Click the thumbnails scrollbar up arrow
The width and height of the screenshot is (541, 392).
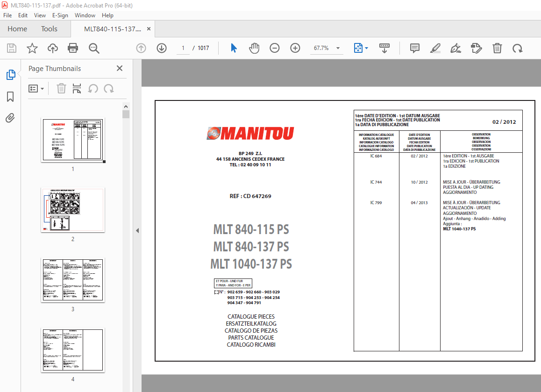coord(126,107)
